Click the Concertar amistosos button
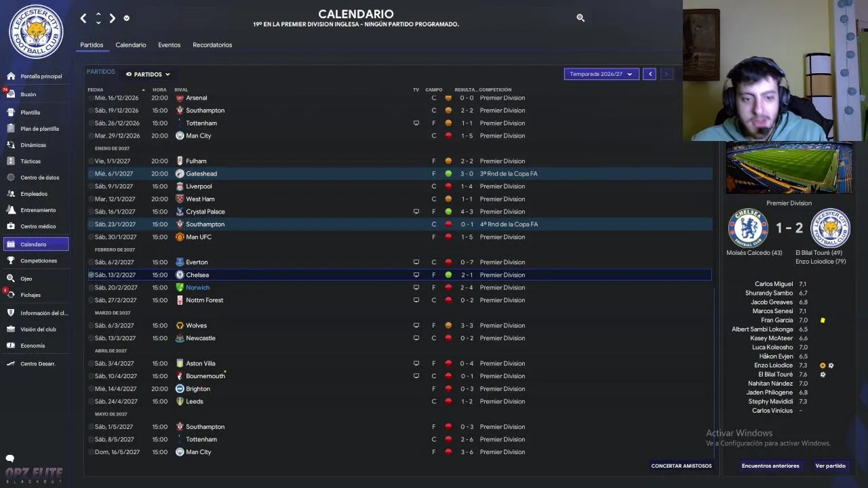Viewport: 868px width, 488px height. (x=682, y=466)
